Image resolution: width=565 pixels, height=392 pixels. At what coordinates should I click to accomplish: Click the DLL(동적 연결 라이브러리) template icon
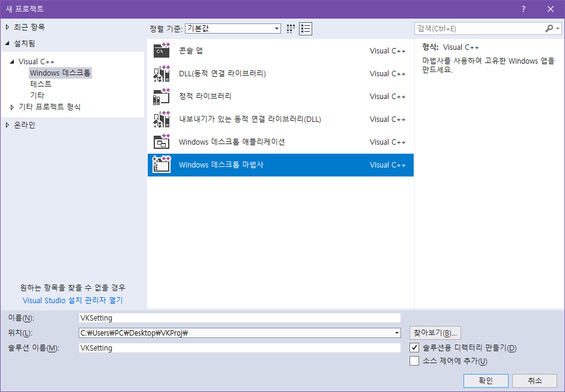tap(162, 73)
